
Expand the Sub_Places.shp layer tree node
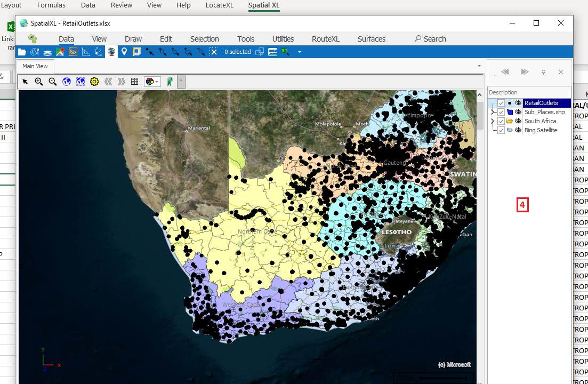[493, 112]
